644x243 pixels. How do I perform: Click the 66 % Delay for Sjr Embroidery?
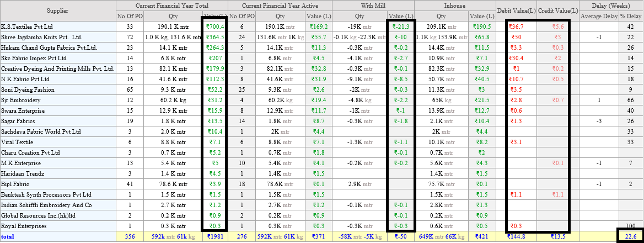[x=631, y=100]
